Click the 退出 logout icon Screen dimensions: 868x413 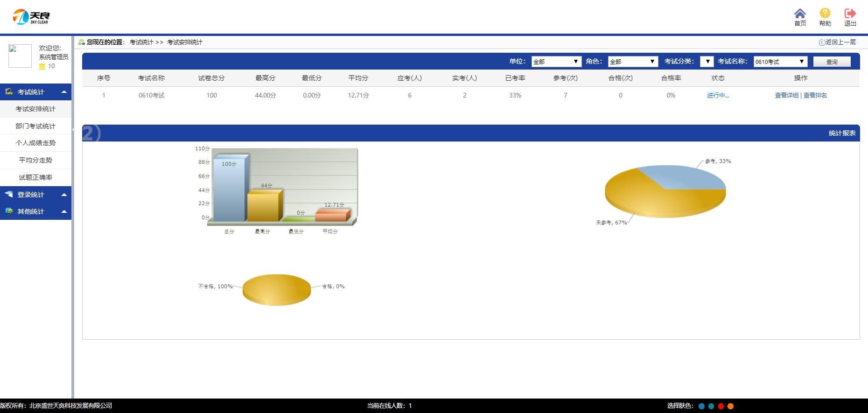point(850,14)
